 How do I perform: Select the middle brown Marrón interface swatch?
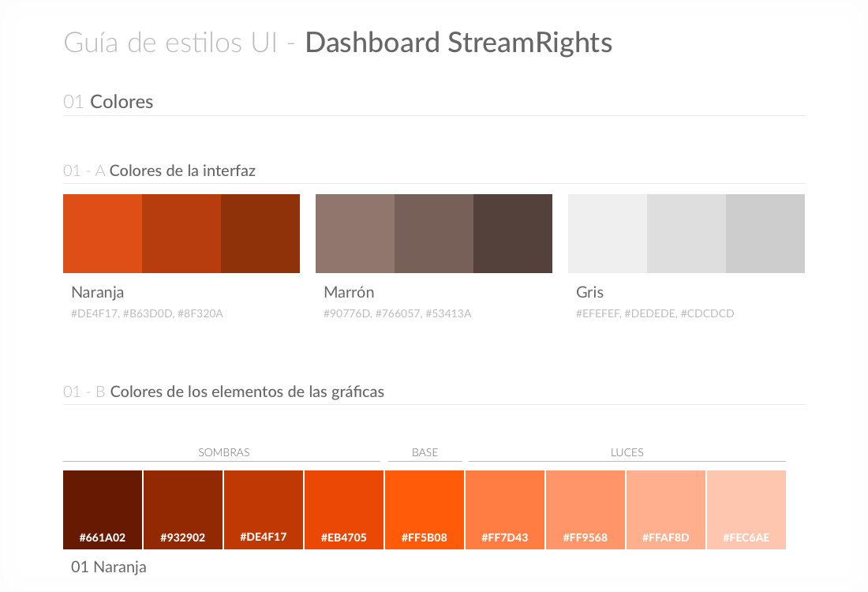434,234
